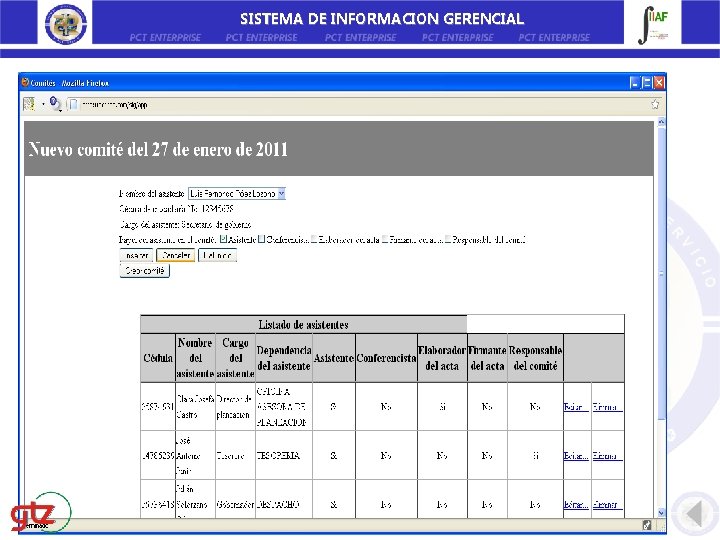Click the page vertical scrollbar thumb
Viewport: 720px width, 540px height.
[x=662, y=273]
